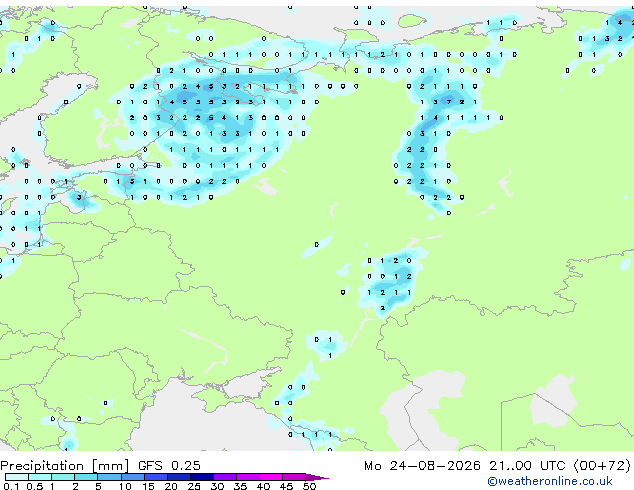Select the 20–25 mm legend swatch
This screenshot has width=634, height=490.
[x=178, y=477]
